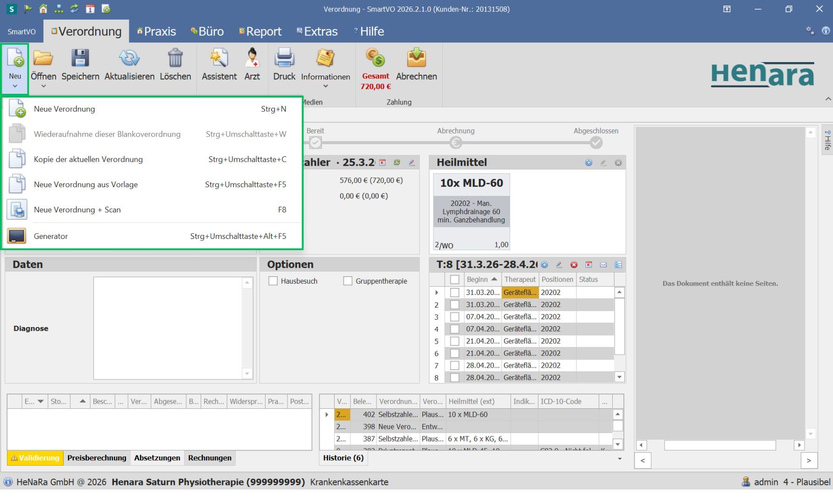
Task: Check the checkbox in appointment row 3
Action: (x=455, y=317)
